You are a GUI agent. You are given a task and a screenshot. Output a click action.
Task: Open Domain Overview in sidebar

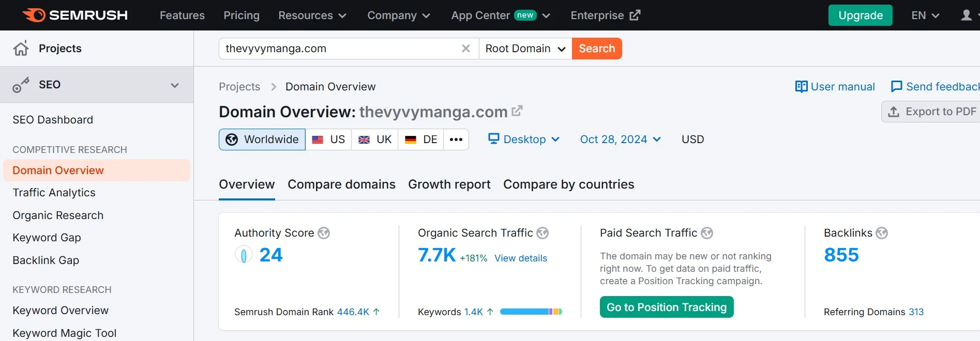97,171
